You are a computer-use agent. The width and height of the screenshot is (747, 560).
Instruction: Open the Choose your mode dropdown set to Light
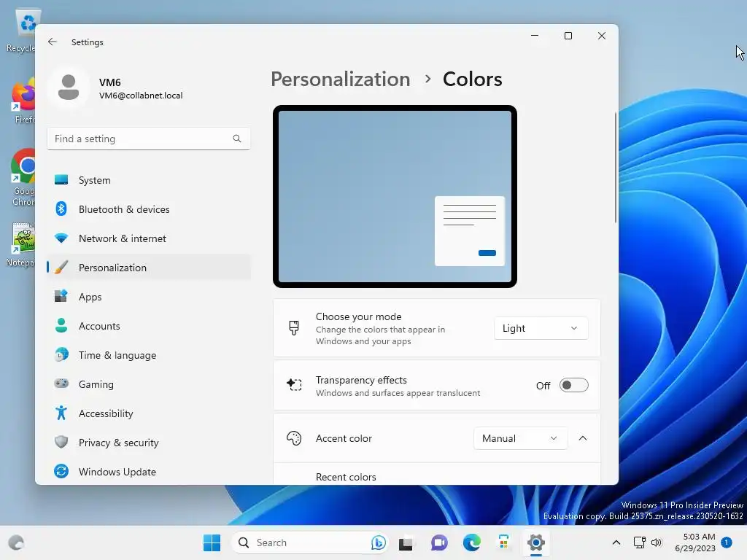pyautogui.click(x=541, y=328)
